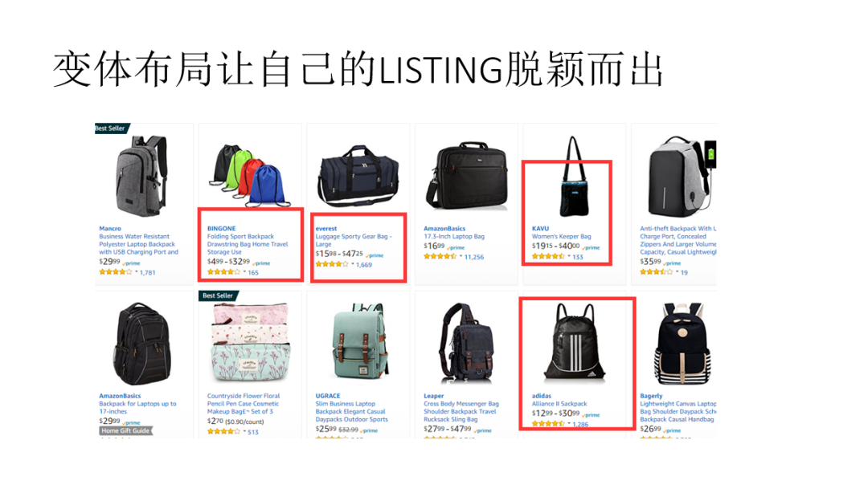Open the Leaper cross body messenger bag image
The width and height of the screenshot is (868, 493).
point(467,343)
